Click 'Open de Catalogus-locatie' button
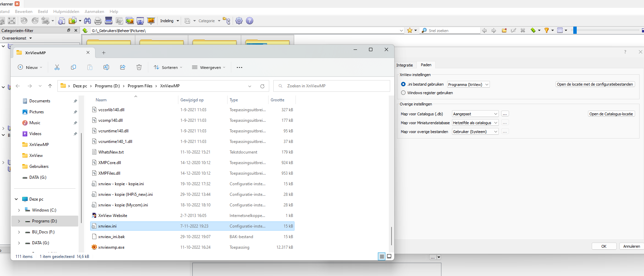The width and height of the screenshot is (644, 276). coord(611,114)
